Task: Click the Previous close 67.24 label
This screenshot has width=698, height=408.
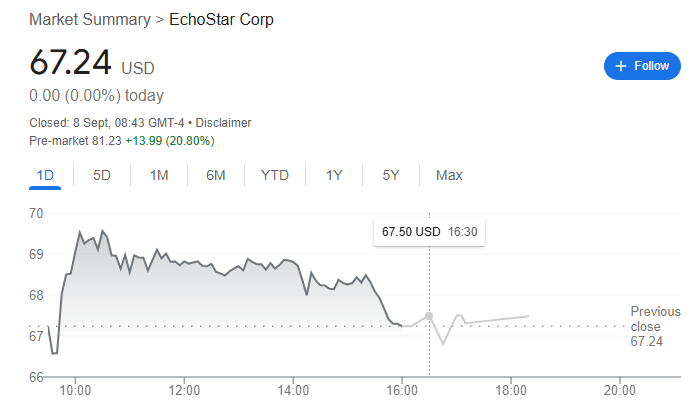Action: point(655,326)
